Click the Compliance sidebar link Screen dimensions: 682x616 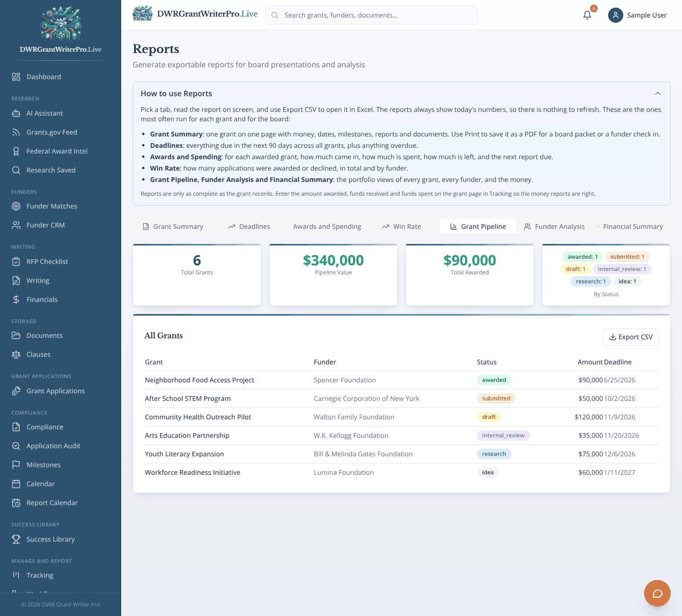coord(61,427)
